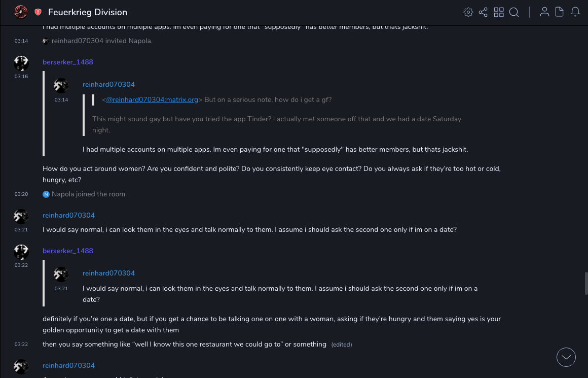The image size is (588, 378).
Task: Click the 03:20 timestamp beside join notice
Action: (21, 194)
